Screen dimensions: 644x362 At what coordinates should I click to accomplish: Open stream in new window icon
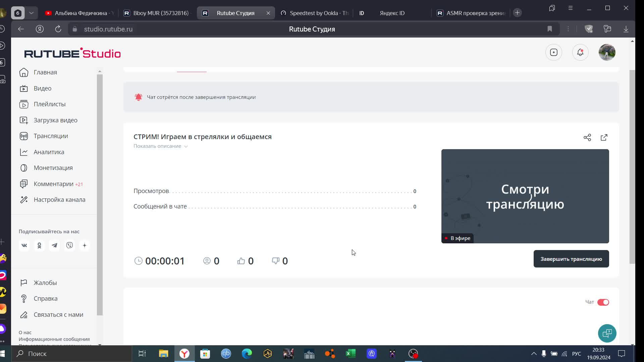604,137
